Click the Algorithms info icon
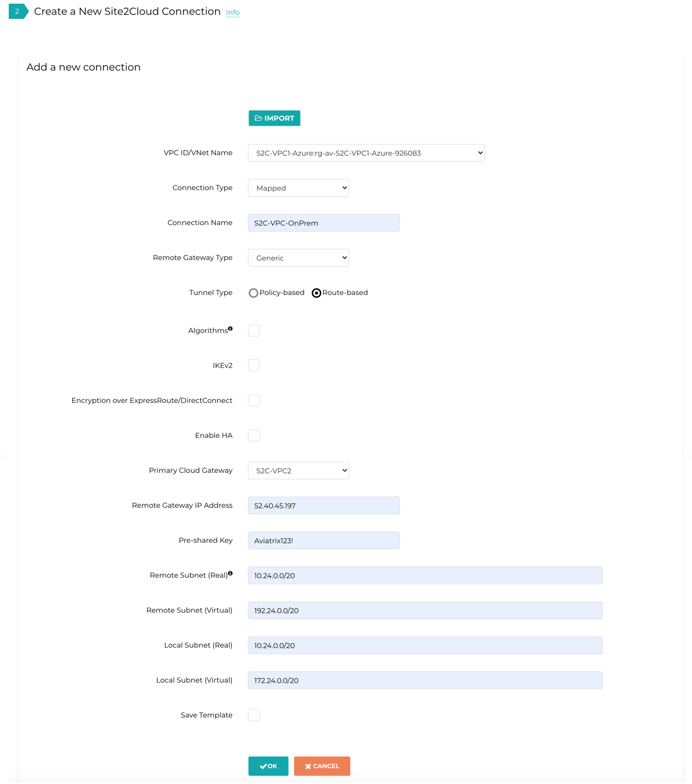 [x=230, y=329]
